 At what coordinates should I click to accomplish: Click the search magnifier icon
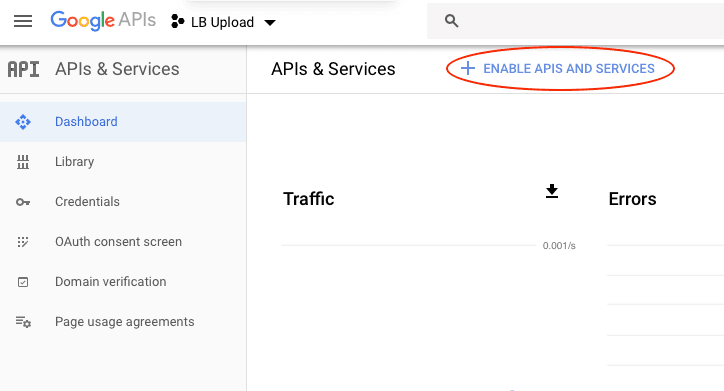(x=451, y=21)
